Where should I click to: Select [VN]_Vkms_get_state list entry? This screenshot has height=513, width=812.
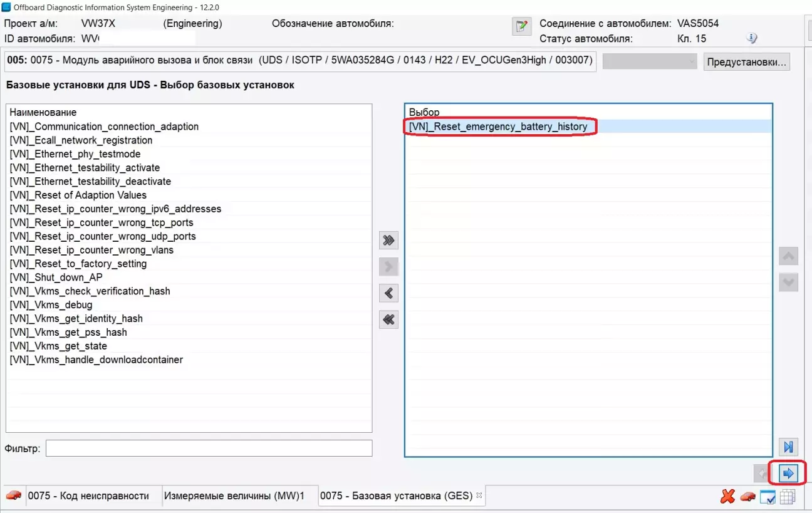(58, 346)
